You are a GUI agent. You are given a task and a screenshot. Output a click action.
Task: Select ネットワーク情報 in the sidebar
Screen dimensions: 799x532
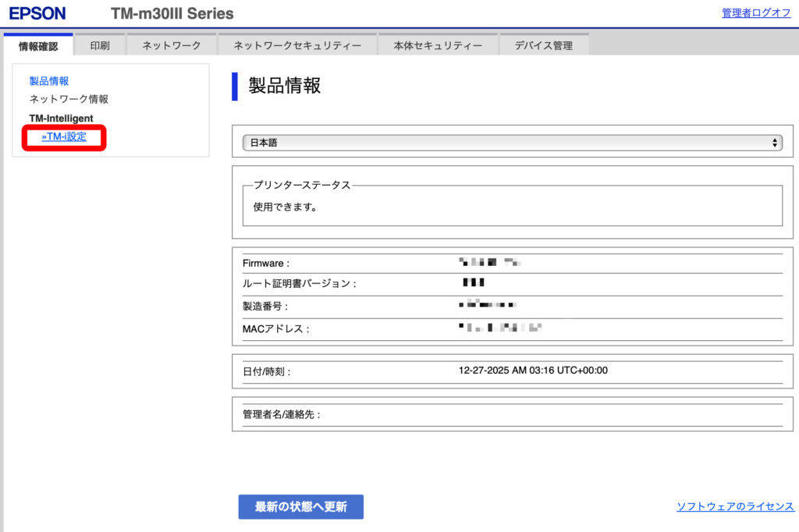tap(69, 100)
